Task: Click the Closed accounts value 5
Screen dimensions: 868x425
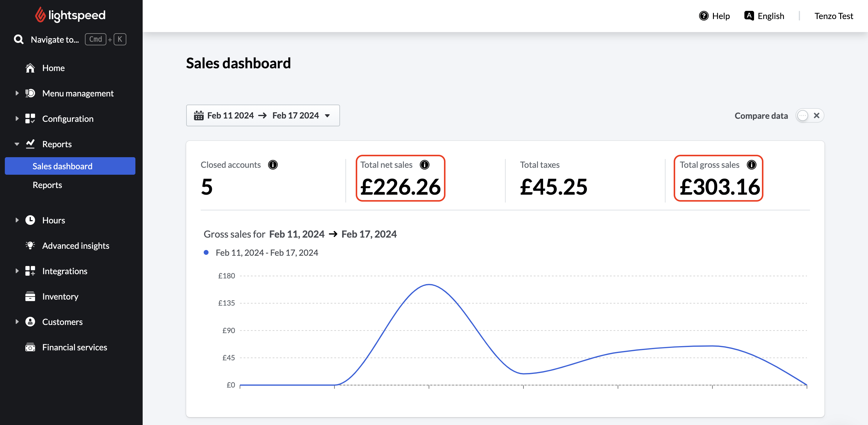Action: [207, 187]
